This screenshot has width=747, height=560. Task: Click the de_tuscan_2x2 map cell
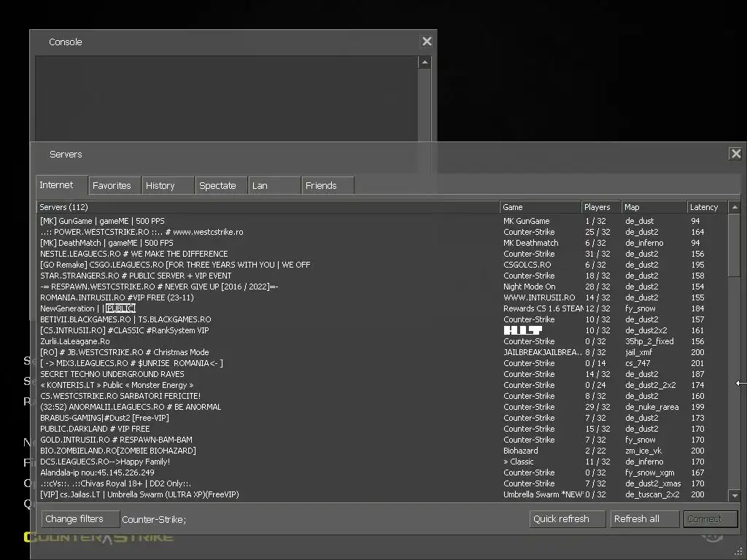tap(652, 495)
